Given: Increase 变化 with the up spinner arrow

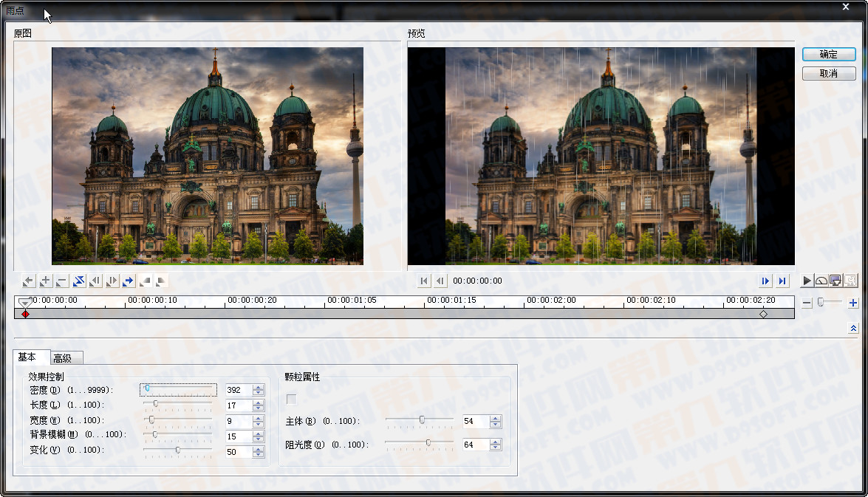Looking at the screenshot, I should click(258, 449).
